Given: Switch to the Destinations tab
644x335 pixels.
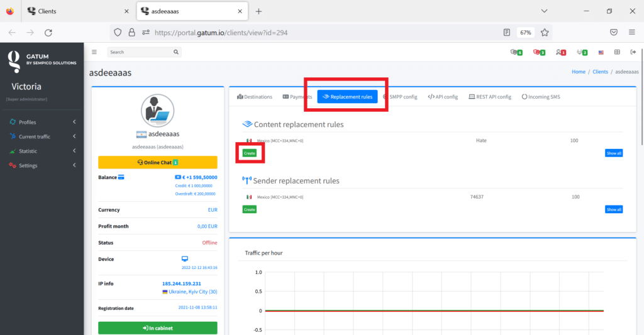Looking at the screenshot, I should pos(255,97).
